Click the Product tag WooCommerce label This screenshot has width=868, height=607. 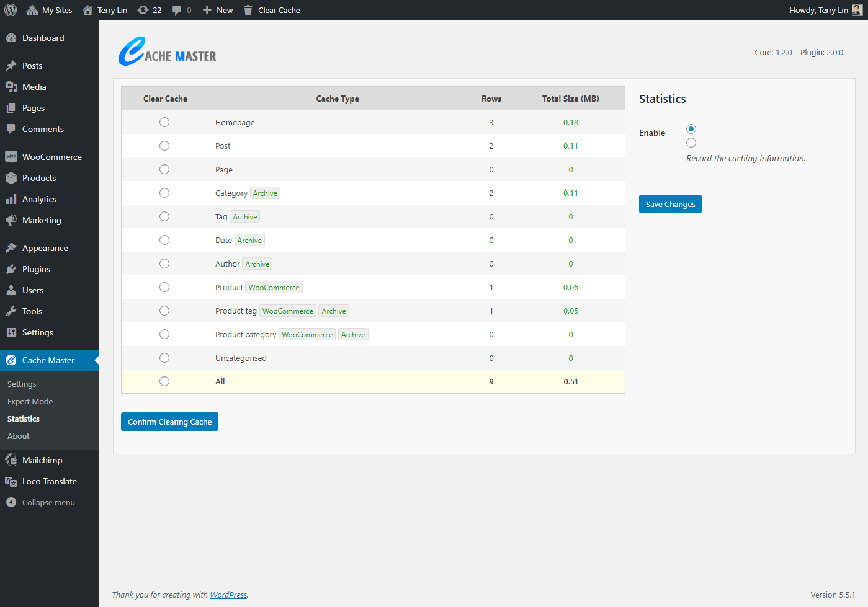(288, 311)
